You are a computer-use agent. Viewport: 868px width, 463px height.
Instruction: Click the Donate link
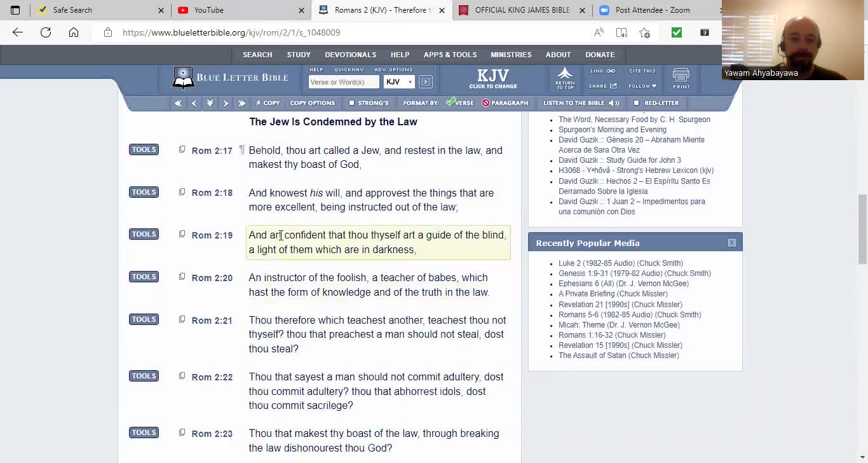600,55
